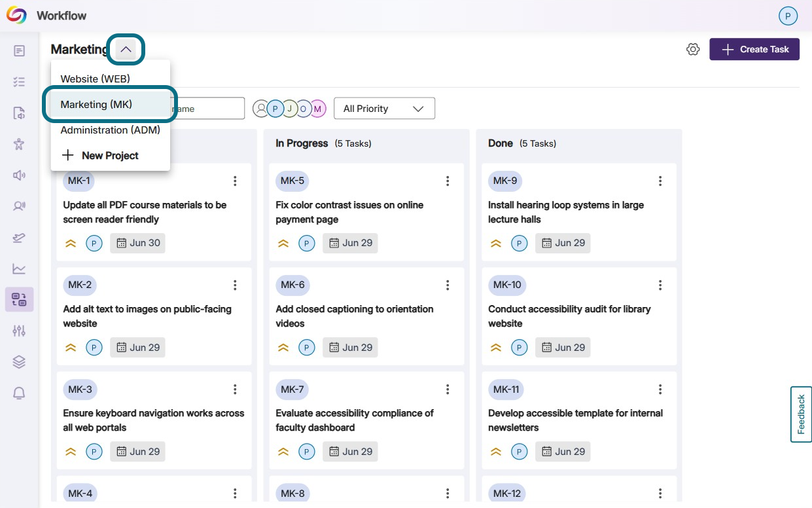Filter tasks by user avatar M

tap(318, 109)
